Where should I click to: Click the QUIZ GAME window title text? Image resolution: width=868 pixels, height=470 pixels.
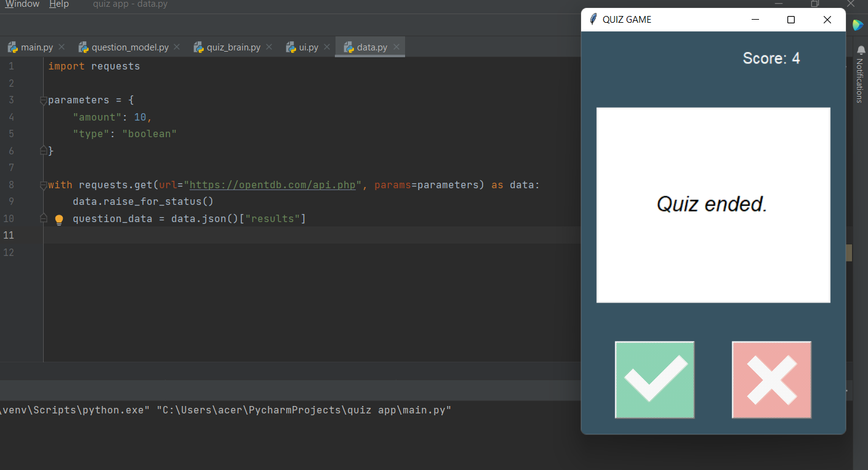[x=627, y=20]
